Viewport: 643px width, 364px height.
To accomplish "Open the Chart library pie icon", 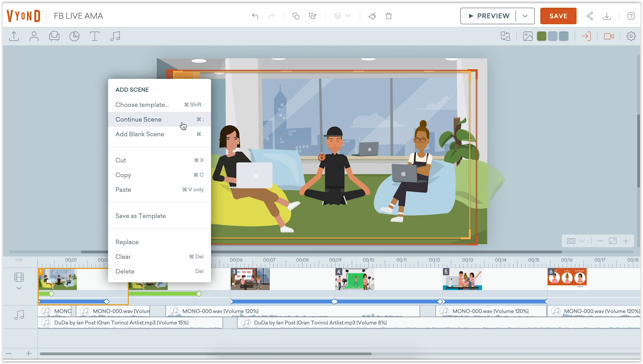I will [74, 36].
